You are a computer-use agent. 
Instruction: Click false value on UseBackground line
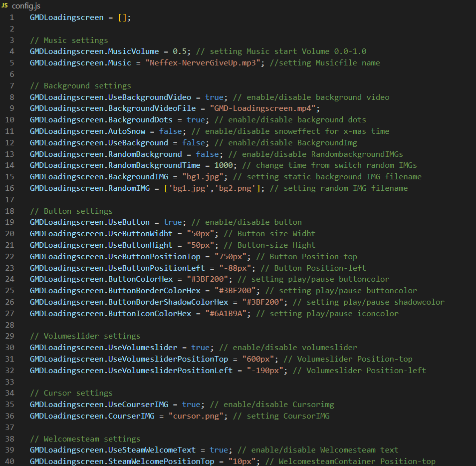(x=194, y=143)
